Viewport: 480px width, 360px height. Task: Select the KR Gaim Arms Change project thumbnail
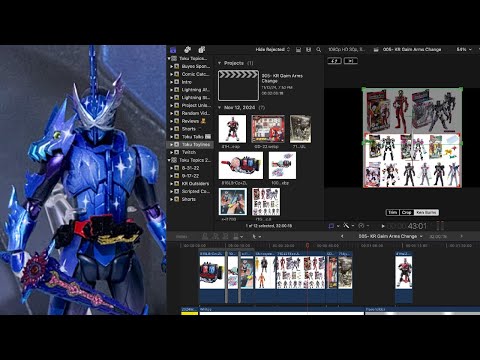[x=238, y=85]
